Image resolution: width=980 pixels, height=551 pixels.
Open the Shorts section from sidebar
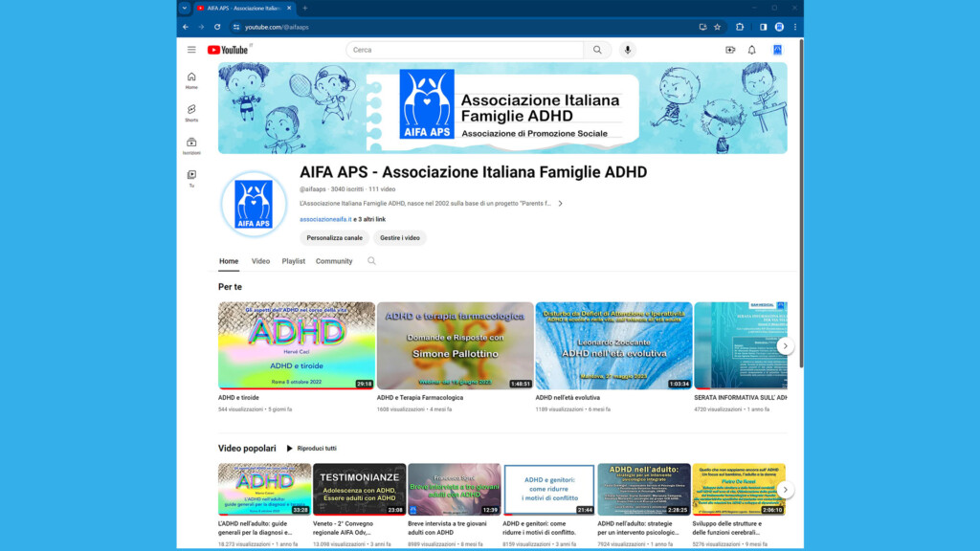pos(191,110)
